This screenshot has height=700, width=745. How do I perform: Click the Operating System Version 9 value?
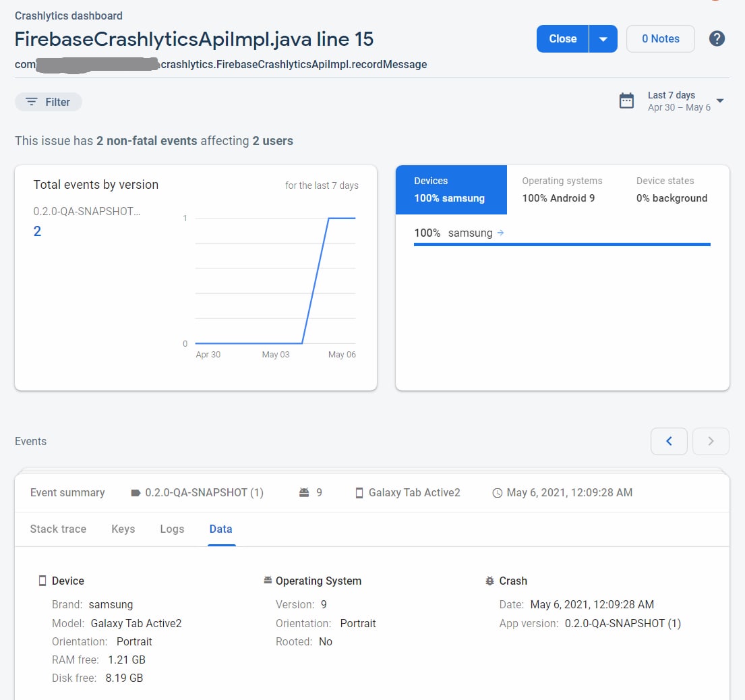point(324,604)
